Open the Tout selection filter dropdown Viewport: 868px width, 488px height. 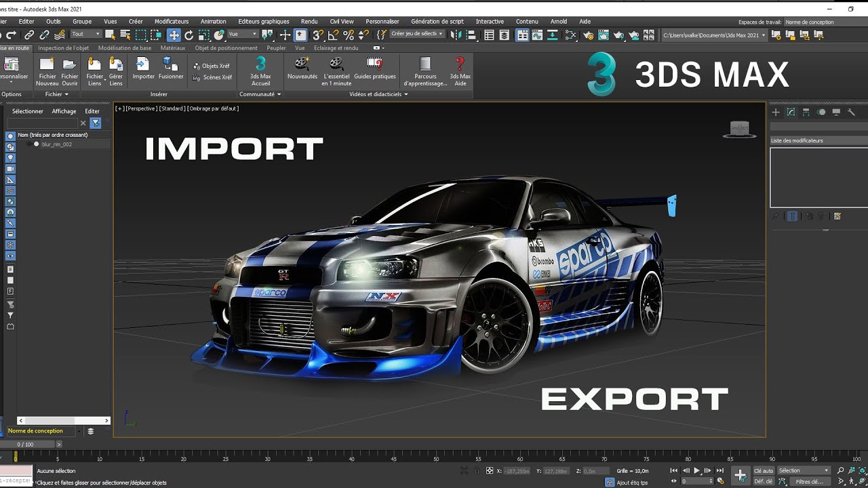coord(85,34)
